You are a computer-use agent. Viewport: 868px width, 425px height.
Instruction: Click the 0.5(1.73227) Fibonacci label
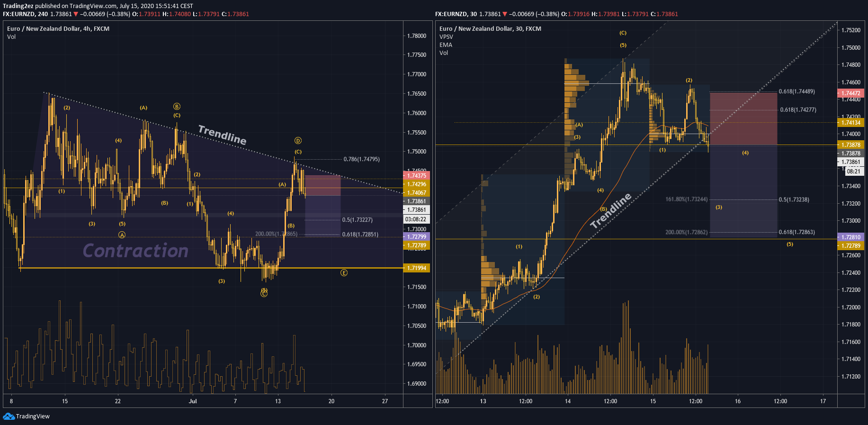click(357, 220)
